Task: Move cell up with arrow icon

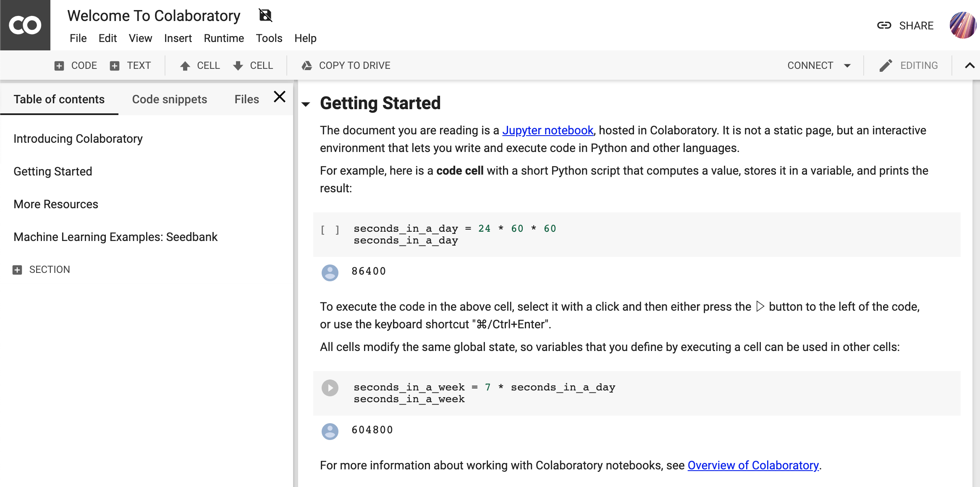Action: (x=185, y=66)
